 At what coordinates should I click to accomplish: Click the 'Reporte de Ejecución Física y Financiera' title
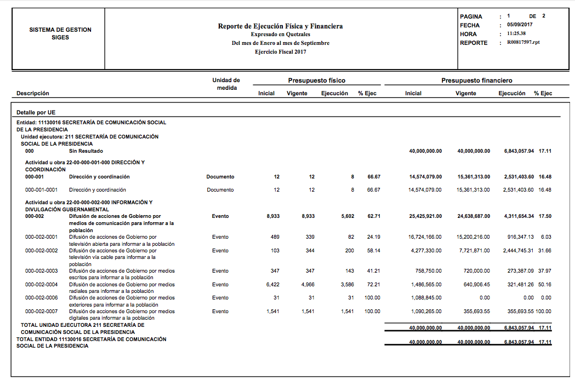pos(280,26)
